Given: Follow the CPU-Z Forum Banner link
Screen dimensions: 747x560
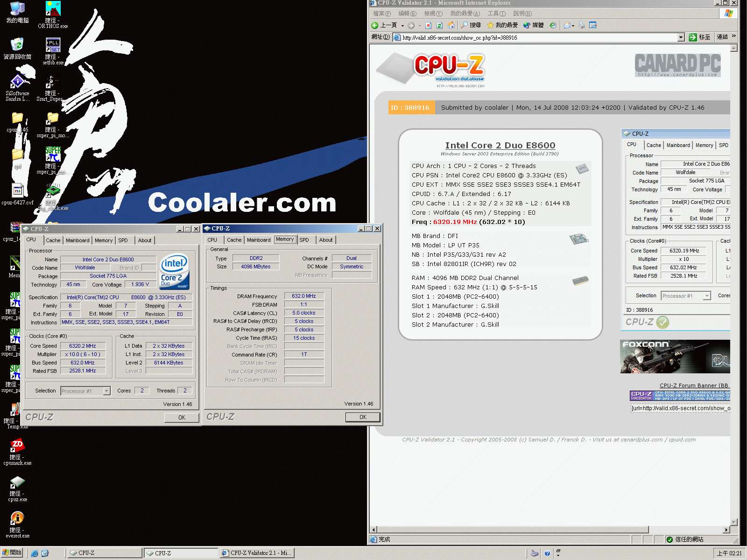Looking at the screenshot, I should click(694, 385).
